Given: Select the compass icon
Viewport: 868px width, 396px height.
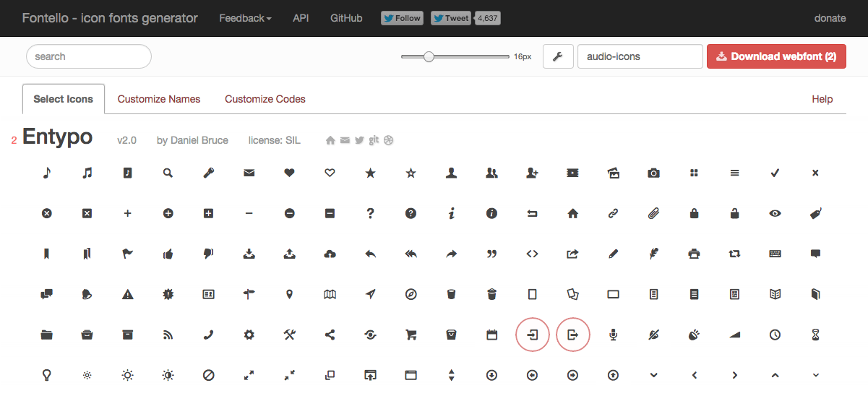Looking at the screenshot, I should point(411,294).
